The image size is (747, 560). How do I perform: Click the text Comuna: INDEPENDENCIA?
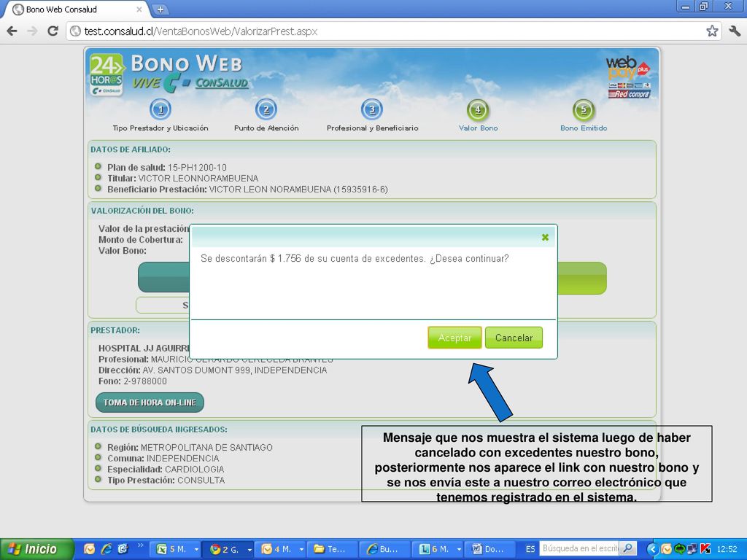coord(163,459)
